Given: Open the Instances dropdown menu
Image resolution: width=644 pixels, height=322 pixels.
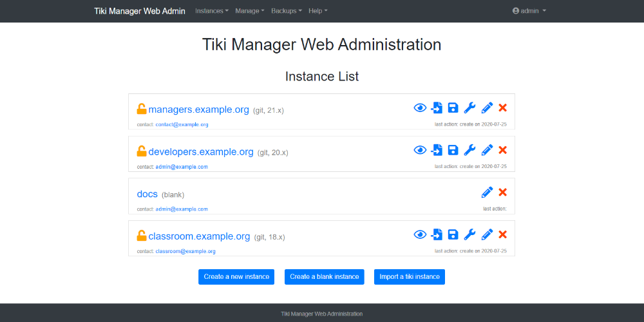Looking at the screenshot, I should tap(211, 11).
